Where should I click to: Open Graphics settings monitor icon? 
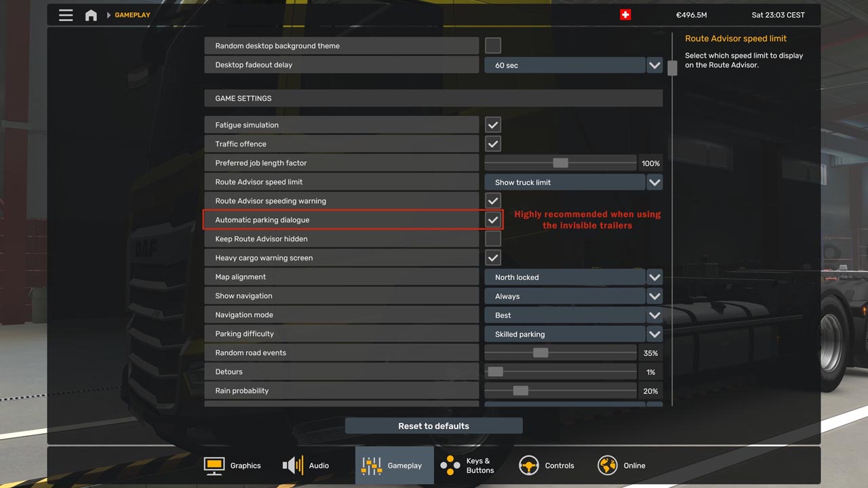214,466
